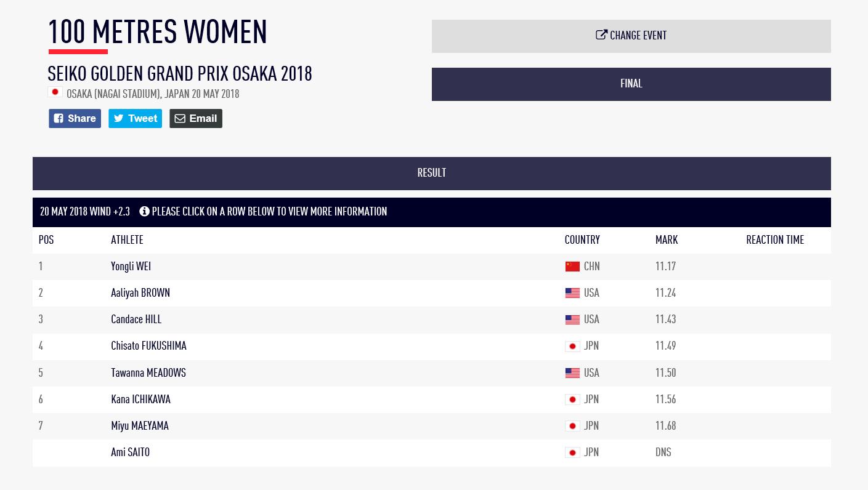Viewport: 868px width, 490px height.
Task: Click the Japan flag in Ami Saito's row
Action: tap(572, 452)
